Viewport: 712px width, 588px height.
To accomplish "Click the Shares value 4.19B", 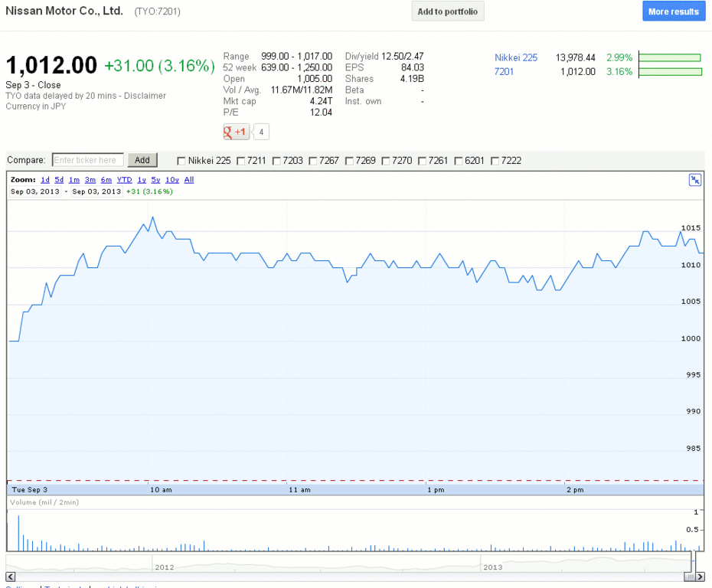I will pyautogui.click(x=412, y=79).
